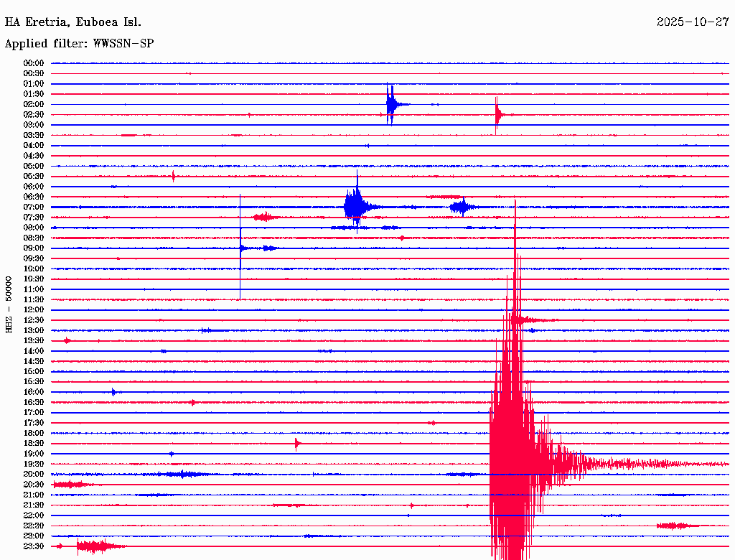This screenshot has height=560, width=735.
Task: Select the 22:00 time label
Action: pyautogui.click(x=34, y=515)
